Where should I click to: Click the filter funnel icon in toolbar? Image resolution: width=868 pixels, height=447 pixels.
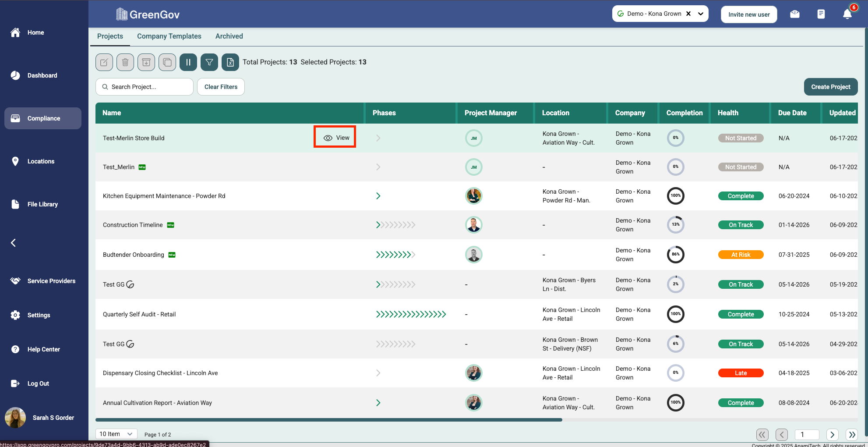tap(209, 62)
